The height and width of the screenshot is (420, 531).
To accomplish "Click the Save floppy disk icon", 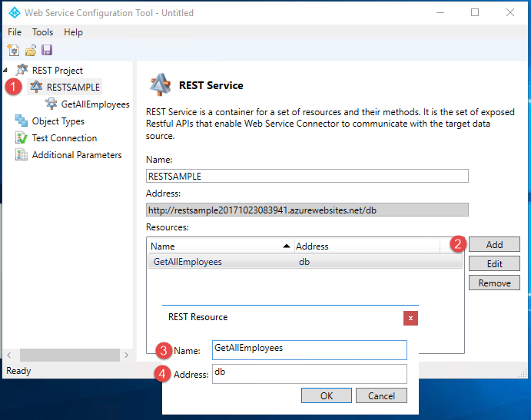I will click(47, 50).
